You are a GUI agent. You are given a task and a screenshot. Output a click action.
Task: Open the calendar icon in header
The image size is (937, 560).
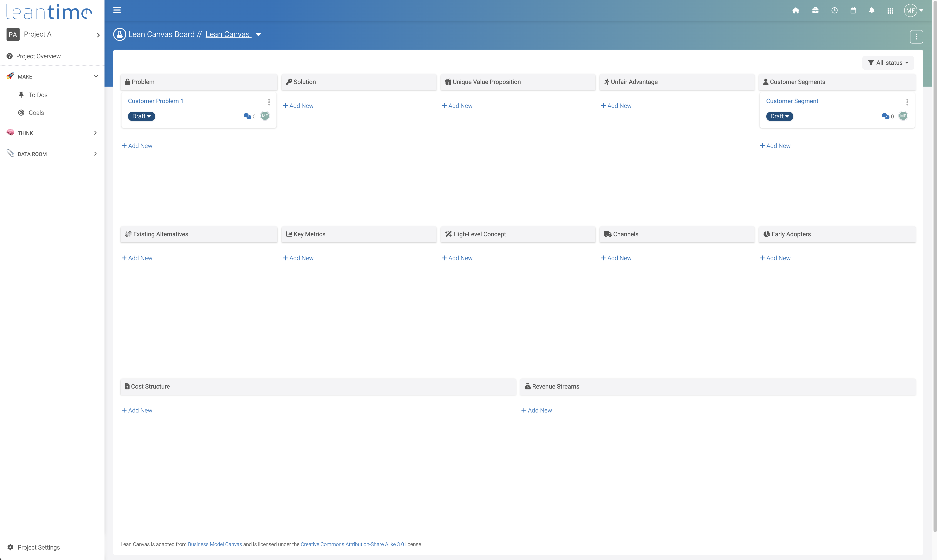(853, 11)
